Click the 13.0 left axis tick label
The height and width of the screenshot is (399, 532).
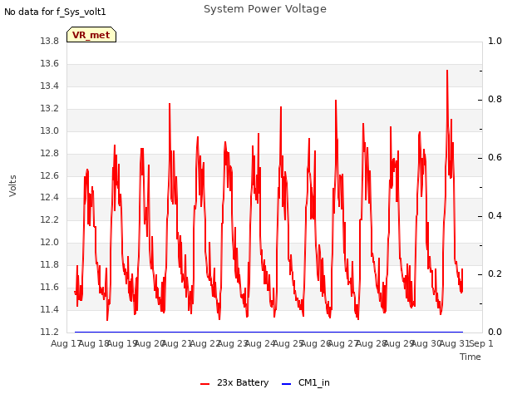[x=50, y=131]
